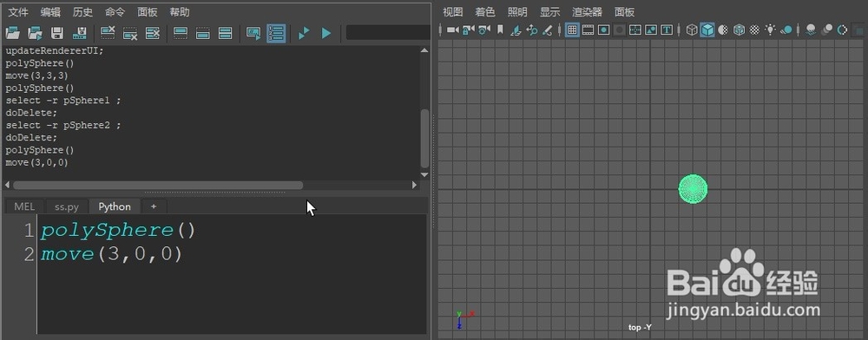This screenshot has width=868, height=340.
Task: Switch viewport to Wireframe mode
Action: (x=692, y=29)
